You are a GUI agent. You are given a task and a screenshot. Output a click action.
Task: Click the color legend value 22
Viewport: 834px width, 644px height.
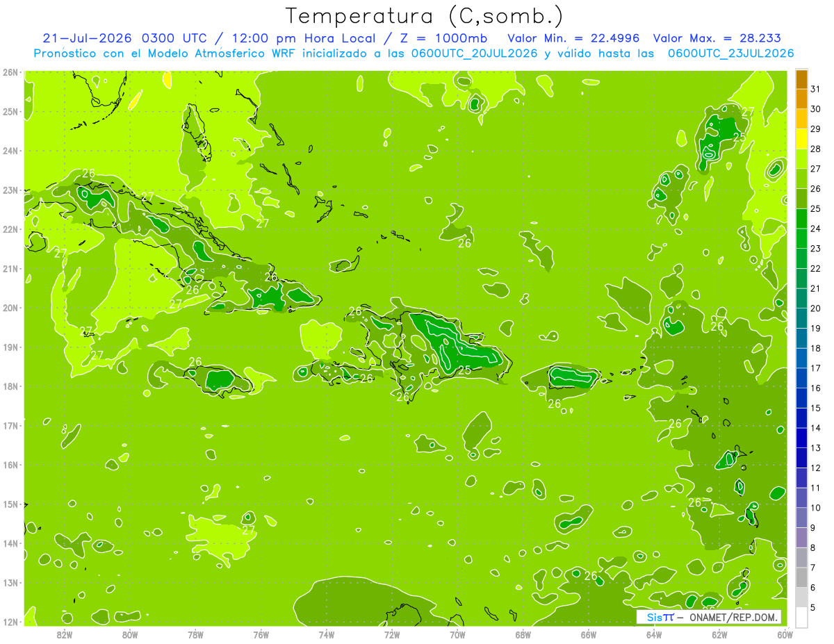coord(816,269)
